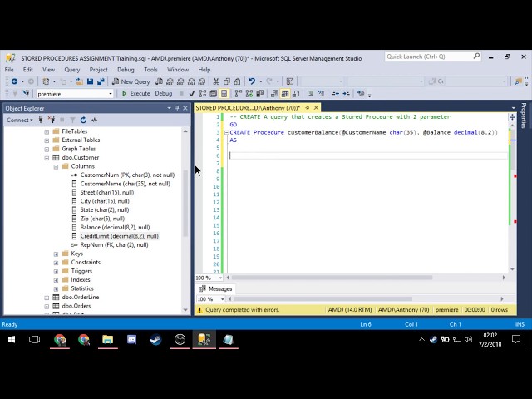Click the Increase Indent icon

pyautogui.click(x=346, y=94)
